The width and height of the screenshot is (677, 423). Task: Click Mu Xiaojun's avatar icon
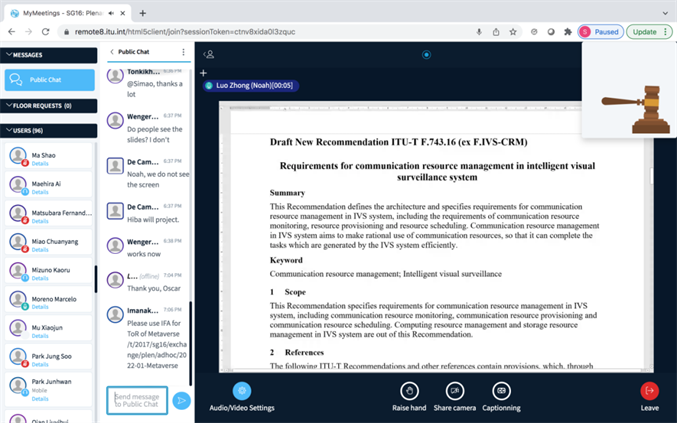tap(18, 328)
